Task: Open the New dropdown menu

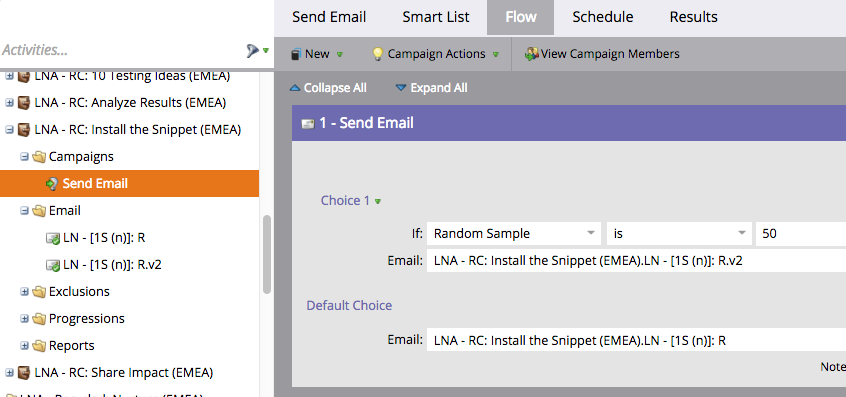Action: 317,54
